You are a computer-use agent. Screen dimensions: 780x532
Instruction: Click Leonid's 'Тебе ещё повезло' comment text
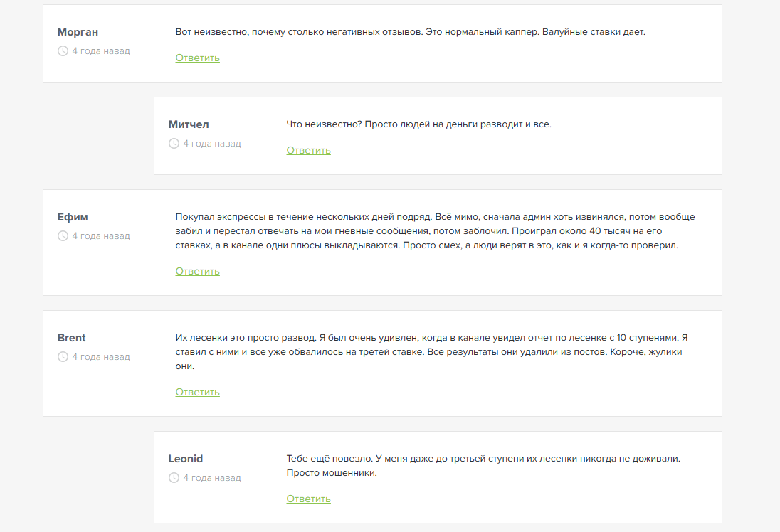pos(483,466)
